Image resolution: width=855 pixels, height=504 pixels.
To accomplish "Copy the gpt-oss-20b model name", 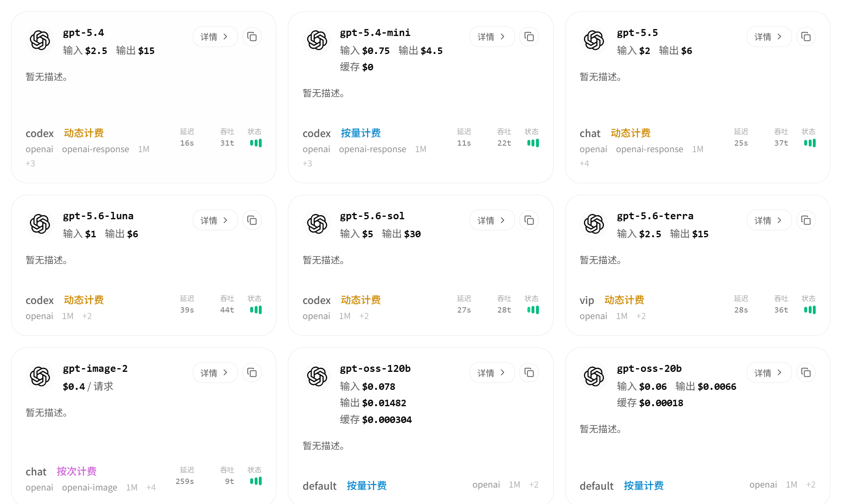I will click(806, 373).
